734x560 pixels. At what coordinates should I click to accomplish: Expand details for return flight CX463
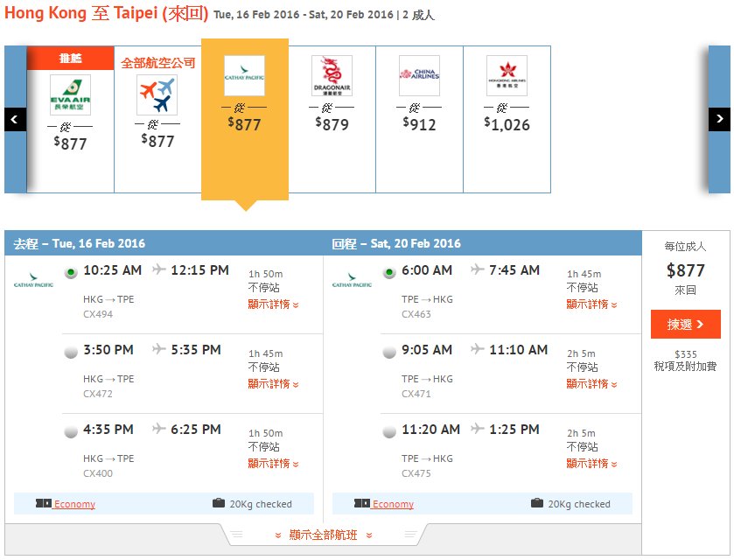591,304
